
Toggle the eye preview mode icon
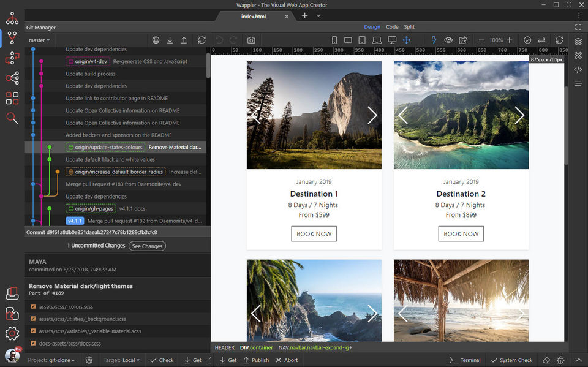[x=448, y=40]
